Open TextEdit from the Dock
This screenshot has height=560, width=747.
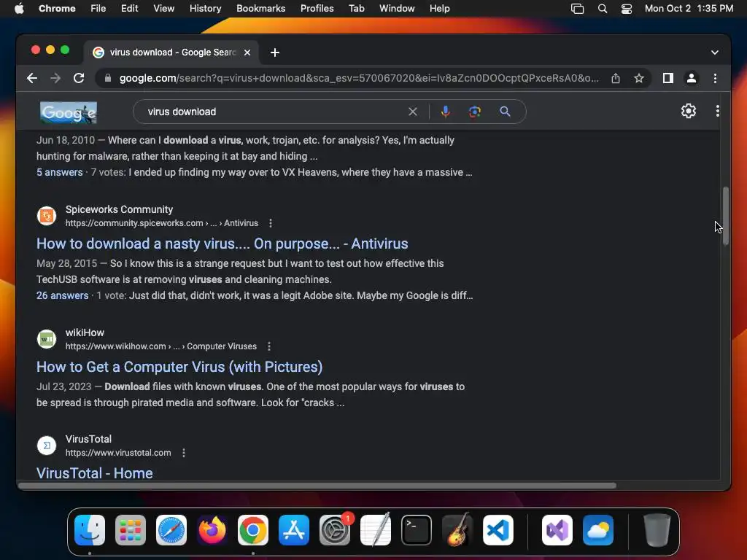pos(376,530)
